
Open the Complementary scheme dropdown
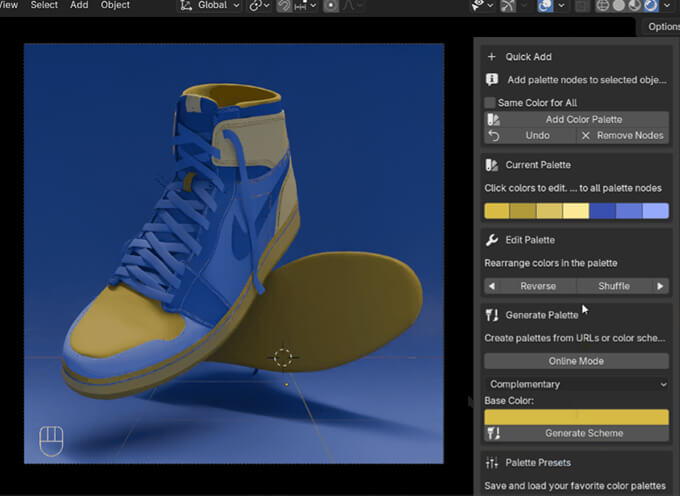pos(576,384)
